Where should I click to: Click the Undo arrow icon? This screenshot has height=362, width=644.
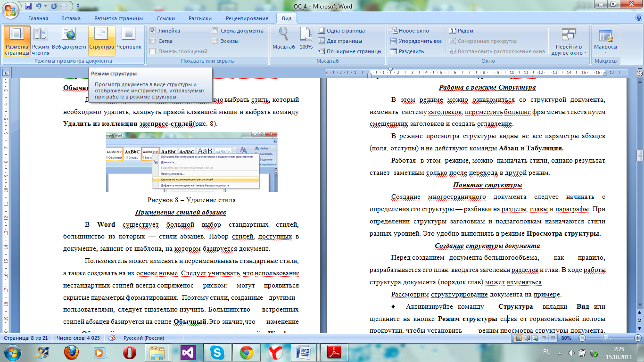coord(39,6)
